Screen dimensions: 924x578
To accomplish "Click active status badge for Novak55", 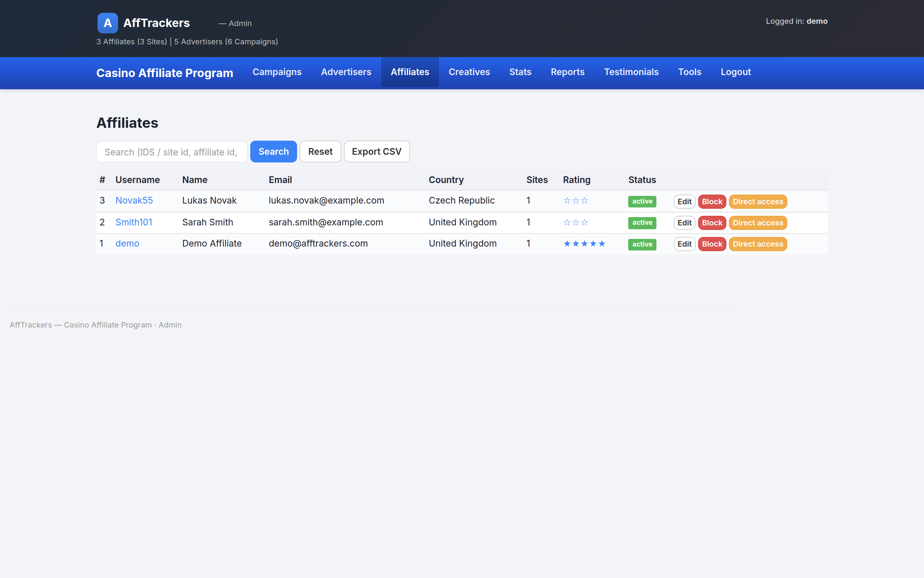I will [x=642, y=201].
